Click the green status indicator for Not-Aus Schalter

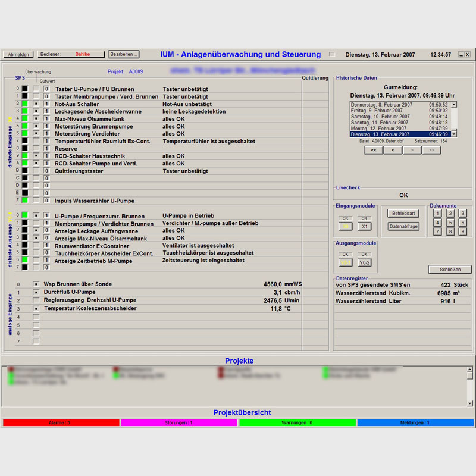click(25, 104)
